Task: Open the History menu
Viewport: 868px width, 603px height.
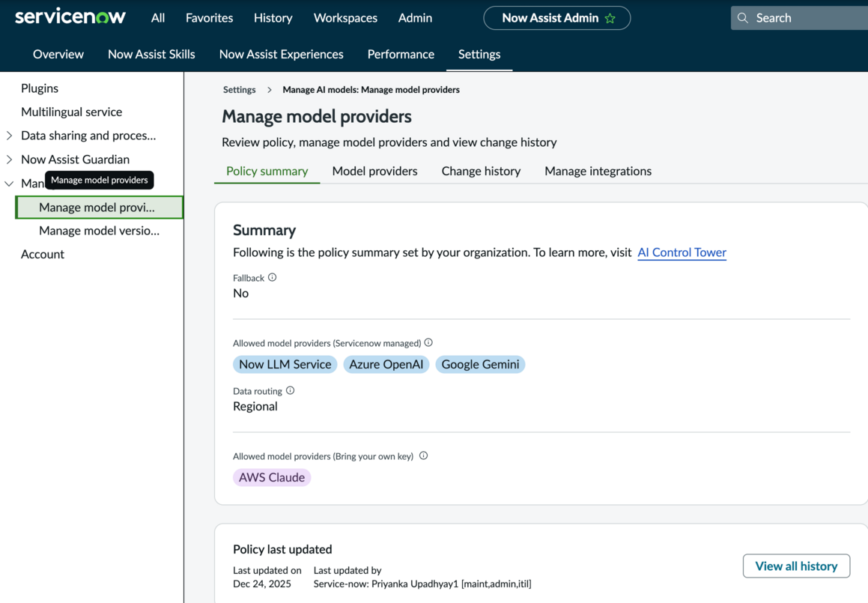Action: (x=273, y=18)
